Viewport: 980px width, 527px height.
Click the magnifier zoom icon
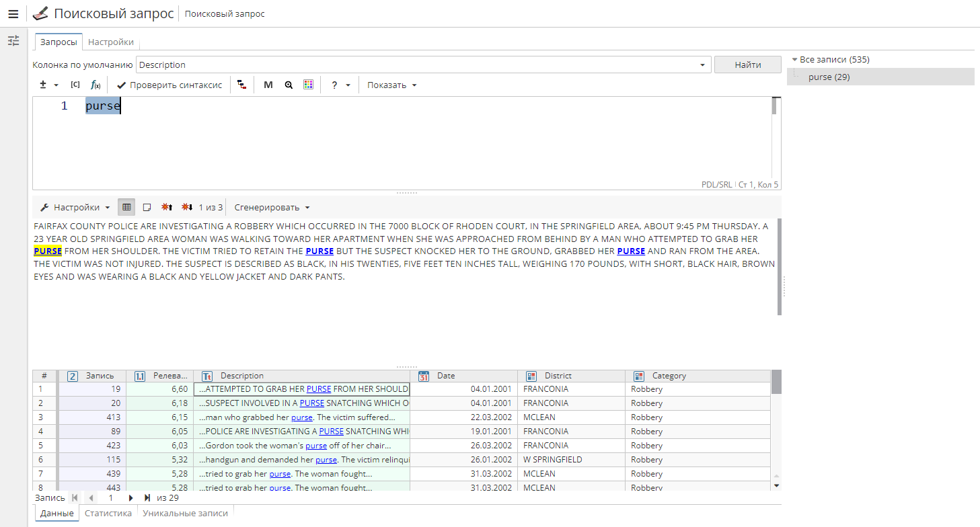coord(289,85)
